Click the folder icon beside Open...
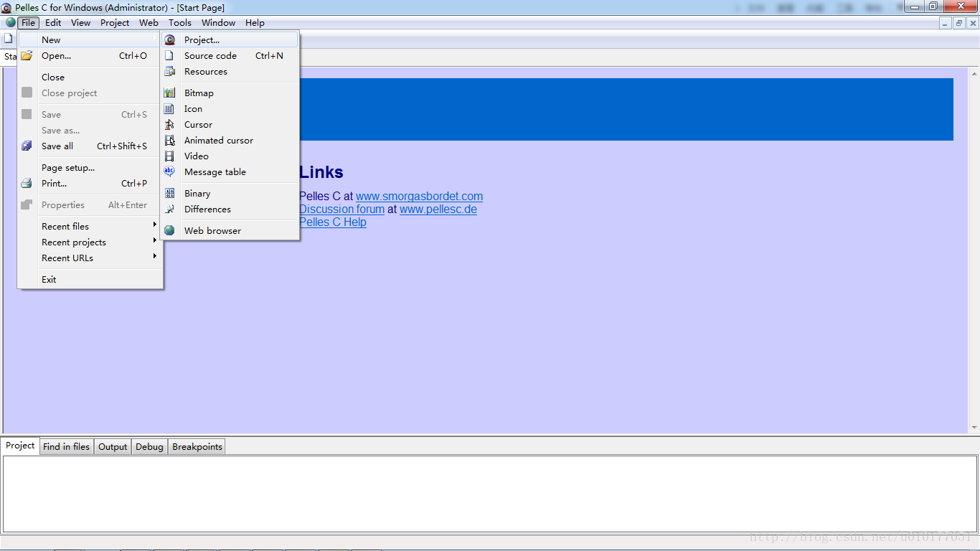 27,56
